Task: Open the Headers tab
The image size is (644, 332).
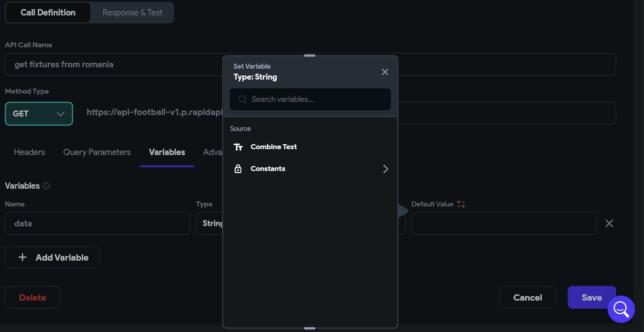Action: (30, 152)
